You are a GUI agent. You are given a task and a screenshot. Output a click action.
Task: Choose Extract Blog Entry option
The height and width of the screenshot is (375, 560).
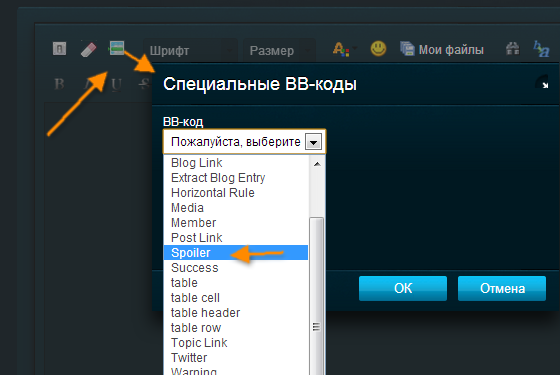[x=236, y=178]
